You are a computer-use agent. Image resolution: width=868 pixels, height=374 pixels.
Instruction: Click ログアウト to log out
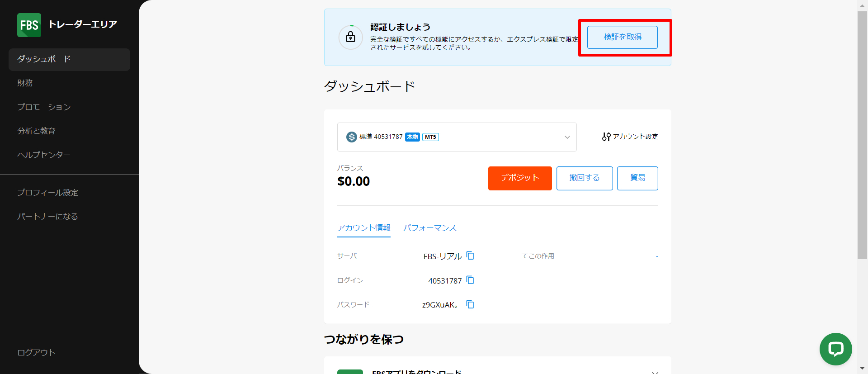(36, 353)
